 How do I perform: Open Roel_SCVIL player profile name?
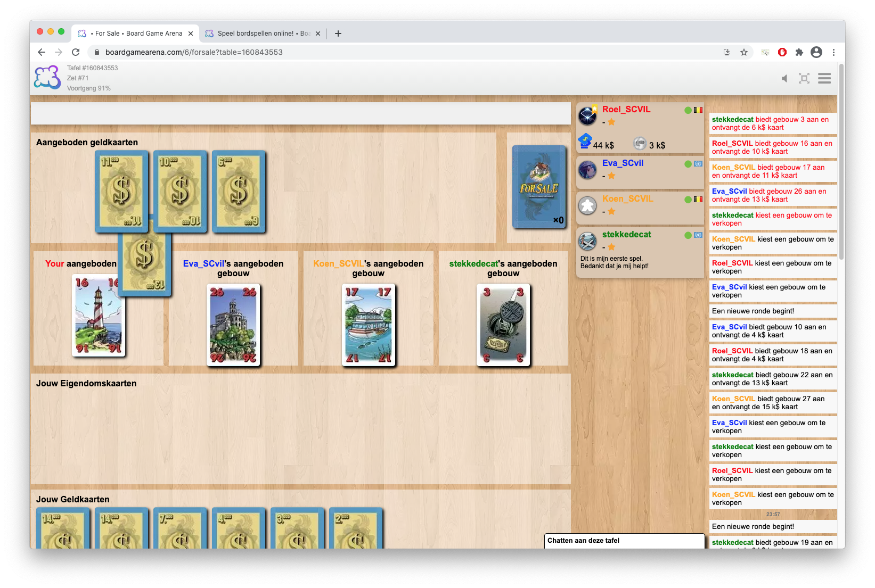626,109
